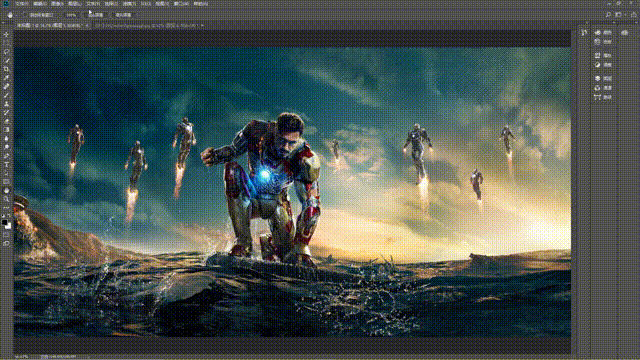Screen dimensions: 640x360
Task: Select the Lasso tool
Action: point(6,52)
